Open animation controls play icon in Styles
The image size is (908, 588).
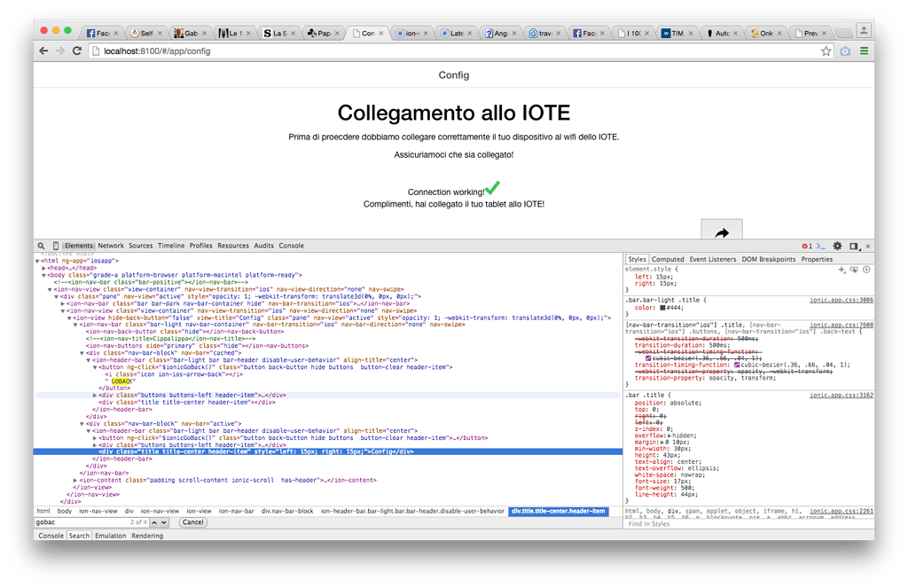pos(866,270)
